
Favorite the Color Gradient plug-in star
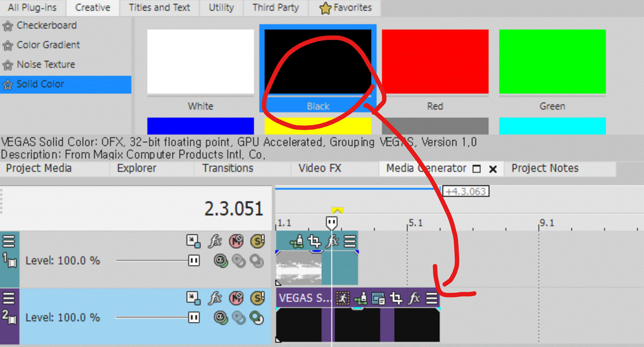click(8, 46)
